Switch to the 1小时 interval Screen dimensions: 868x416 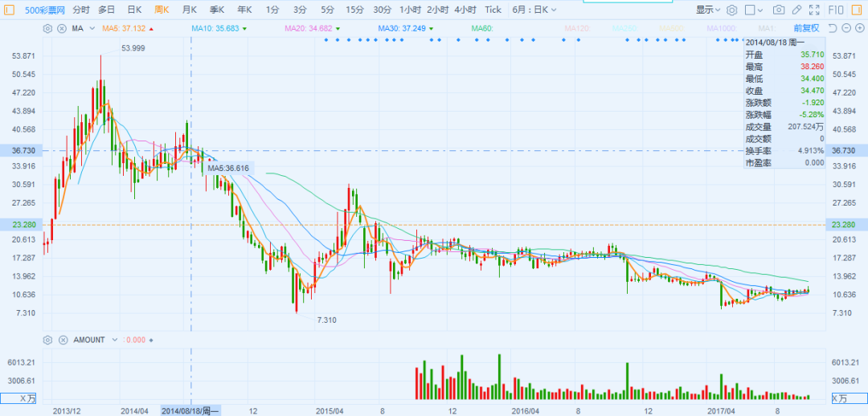(411, 10)
